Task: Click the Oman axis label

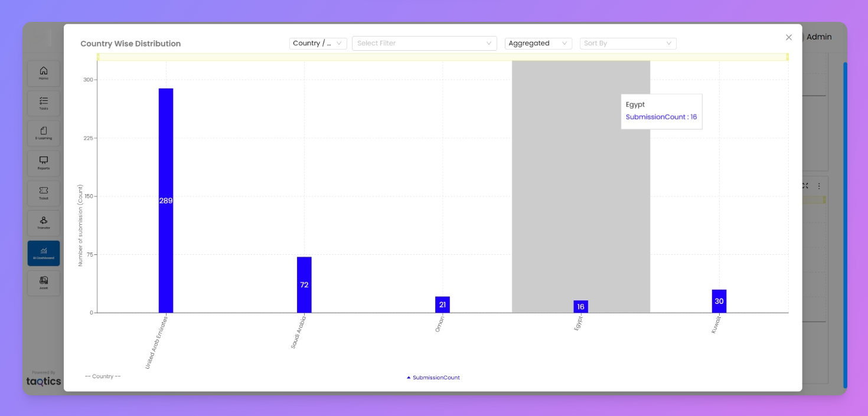Action: (440, 324)
